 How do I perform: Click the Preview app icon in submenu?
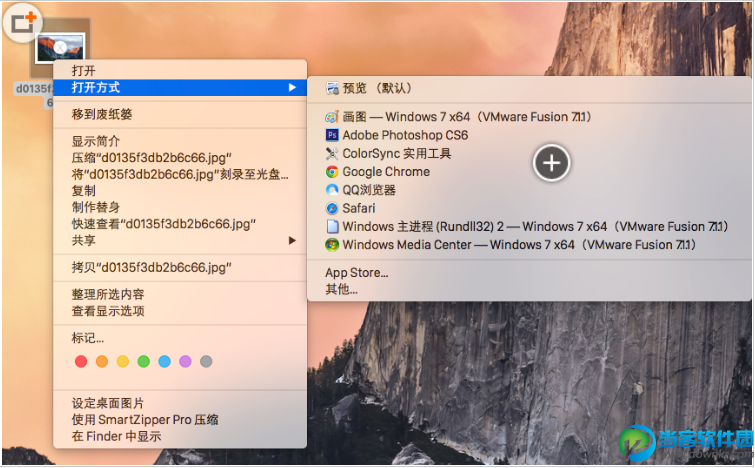point(332,88)
